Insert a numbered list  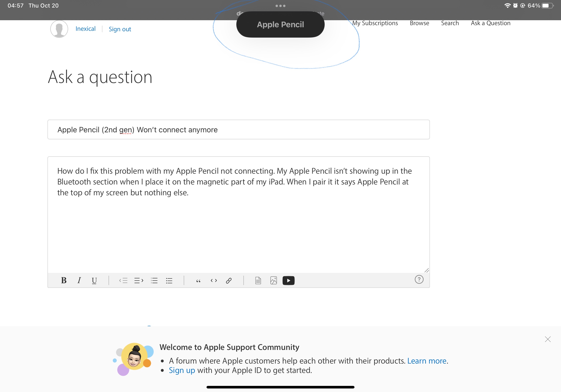point(154,280)
